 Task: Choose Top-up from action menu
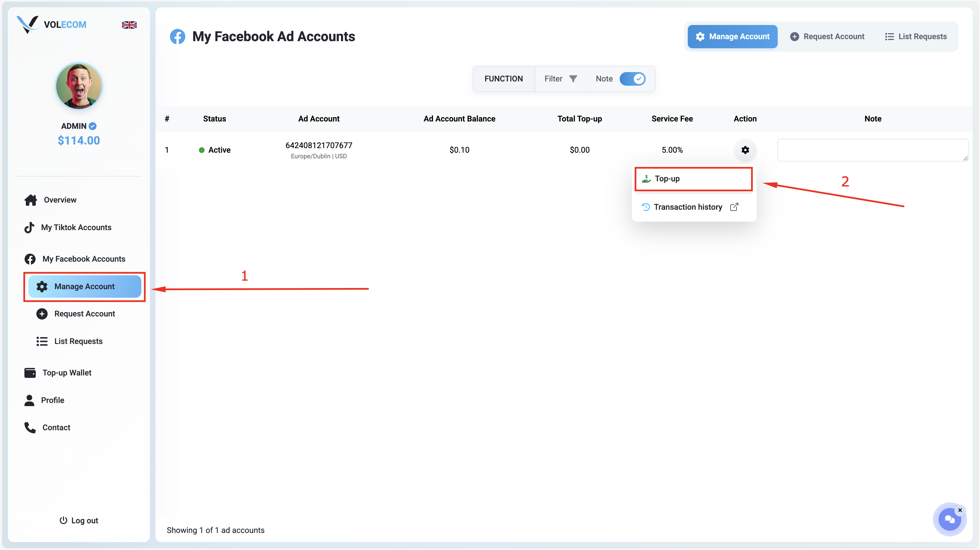[x=693, y=179]
